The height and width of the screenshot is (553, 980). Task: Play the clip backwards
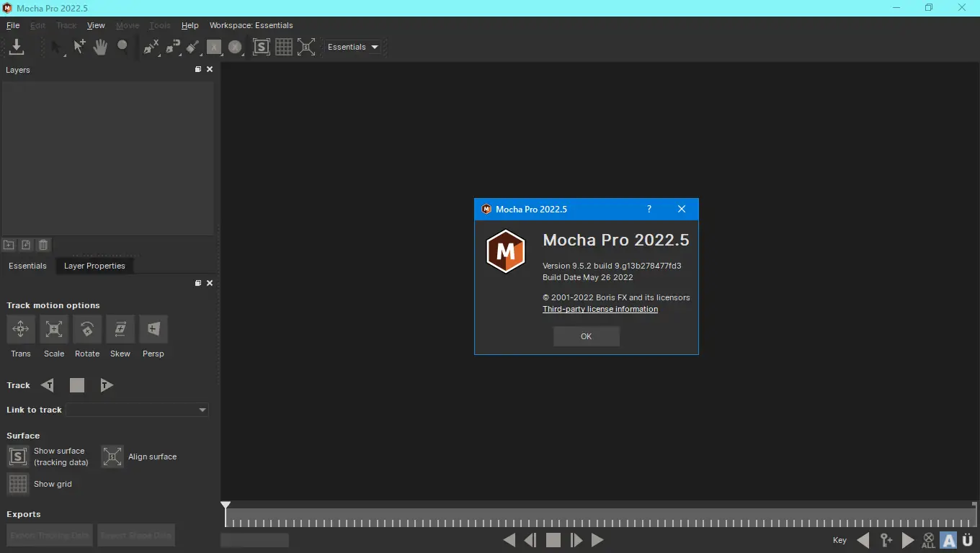pyautogui.click(x=509, y=540)
